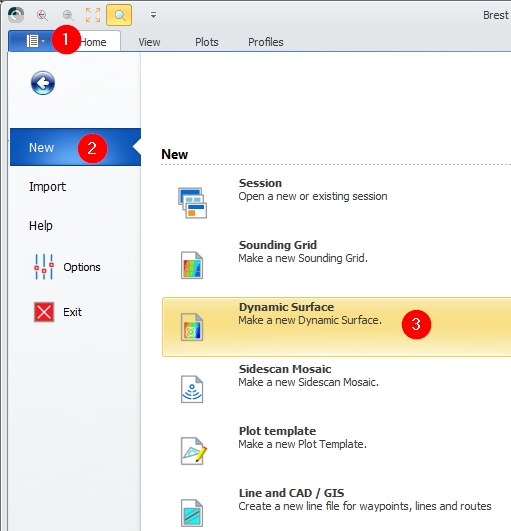The image size is (511, 531).
Task: Switch to the Plots ribbon tab
Action: coord(207,42)
